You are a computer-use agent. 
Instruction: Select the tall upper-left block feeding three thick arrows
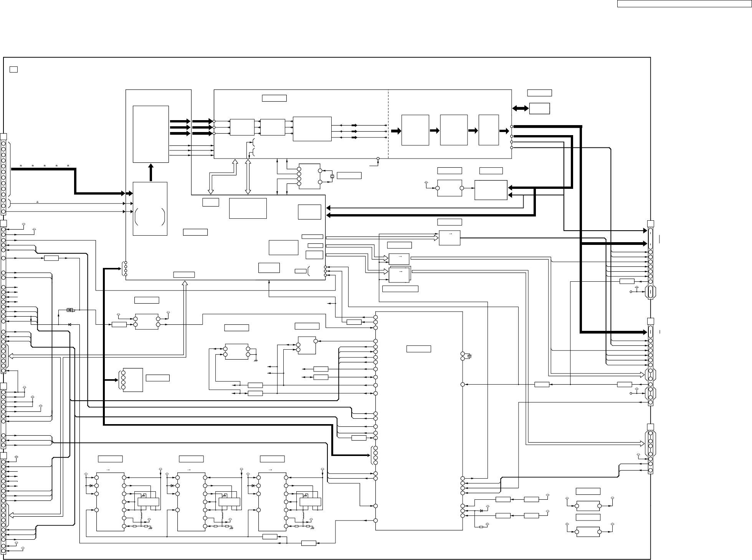point(150,134)
